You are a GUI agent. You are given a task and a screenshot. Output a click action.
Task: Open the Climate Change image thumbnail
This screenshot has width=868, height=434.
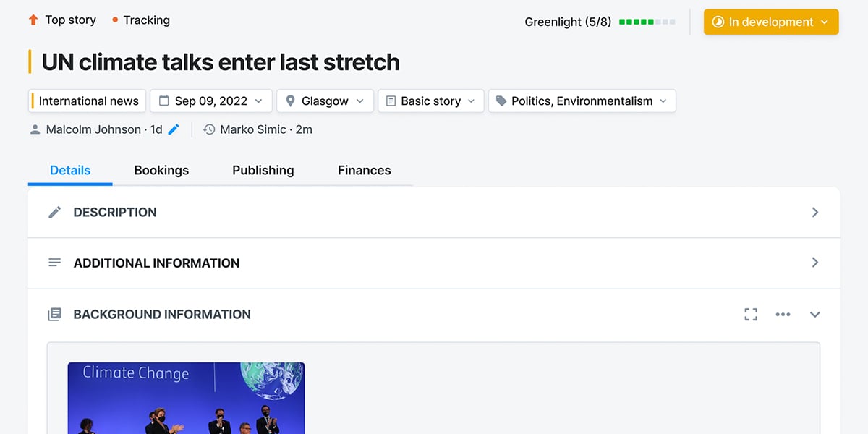tap(187, 398)
